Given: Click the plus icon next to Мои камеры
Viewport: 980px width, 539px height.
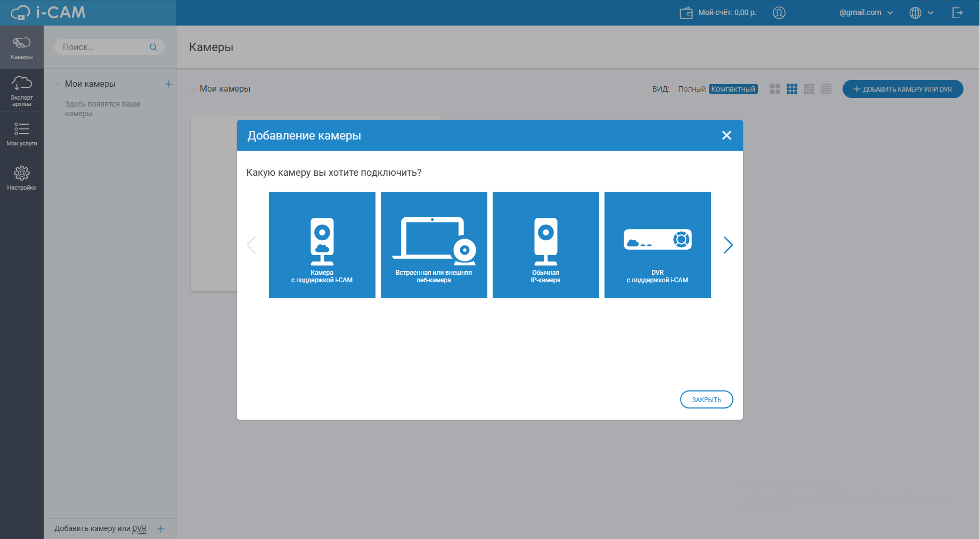Looking at the screenshot, I should click(x=169, y=84).
